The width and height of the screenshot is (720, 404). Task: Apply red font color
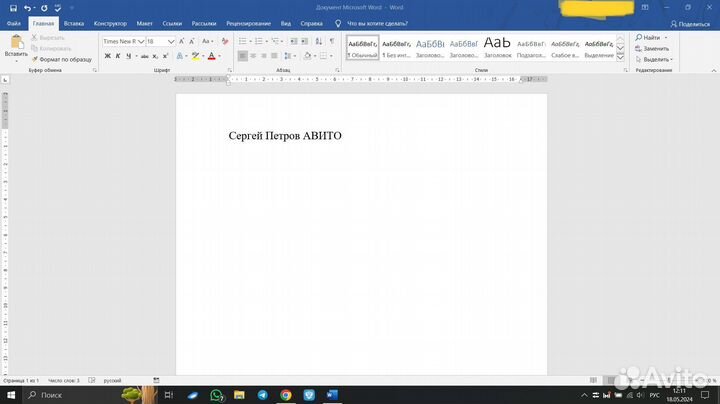coord(211,56)
